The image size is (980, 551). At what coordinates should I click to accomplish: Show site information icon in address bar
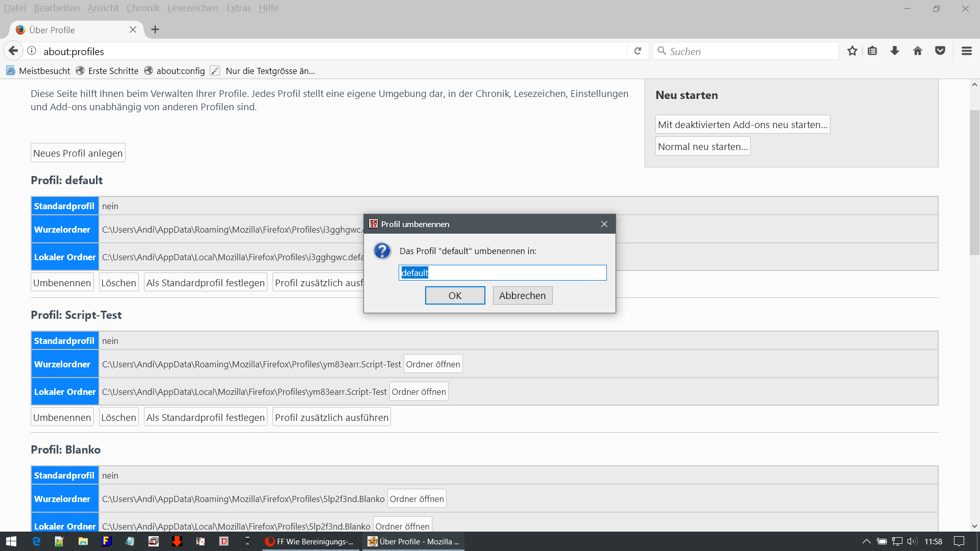pyautogui.click(x=32, y=51)
